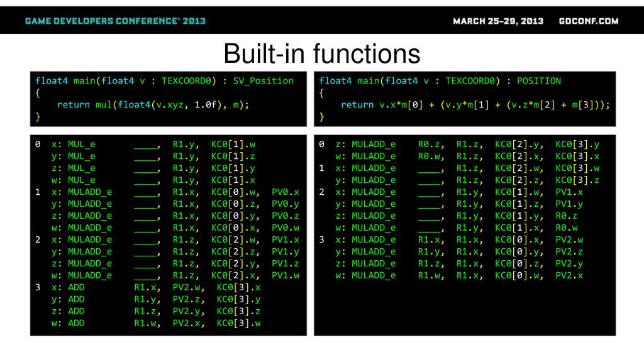Click 'MULADD_e' in the right row starting 'R0.z'
The height and width of the screenshot is (362, 644).
click(x=374, y=145)
